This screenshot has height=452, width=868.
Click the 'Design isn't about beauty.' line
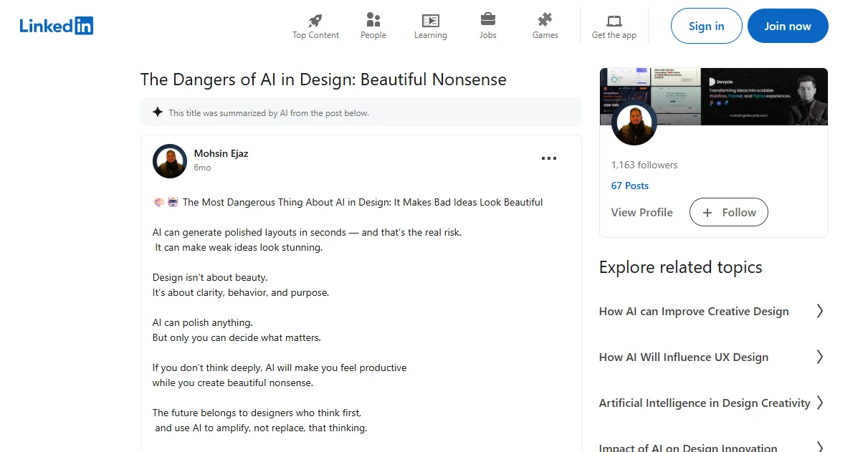tap(210, 277)
